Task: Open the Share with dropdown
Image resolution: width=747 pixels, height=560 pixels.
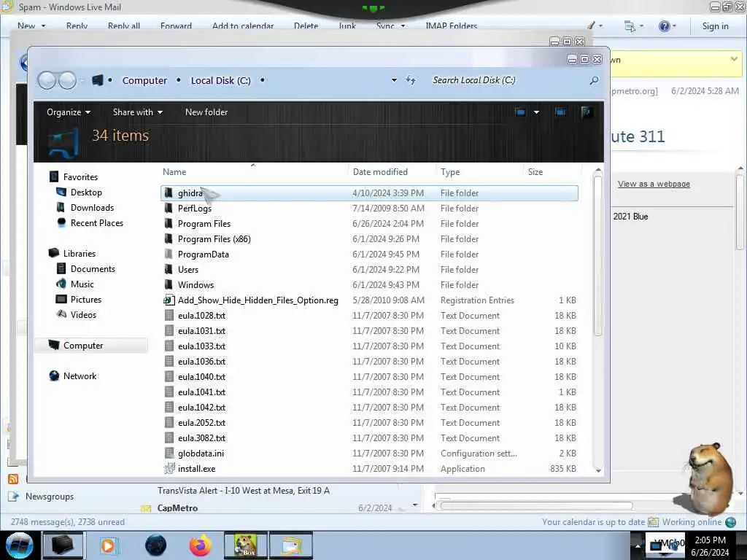Action: (138, 112)
